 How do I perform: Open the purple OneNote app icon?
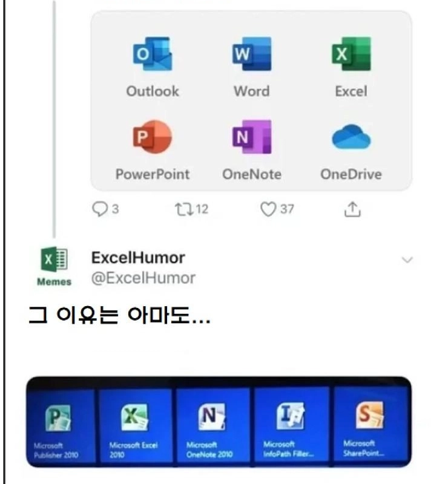click(x=252, y=137)
